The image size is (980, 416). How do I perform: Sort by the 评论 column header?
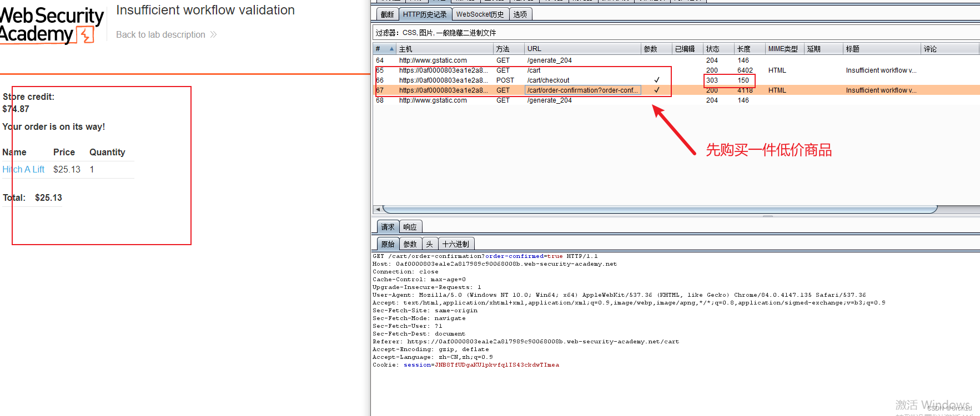(x=949, y=49)
